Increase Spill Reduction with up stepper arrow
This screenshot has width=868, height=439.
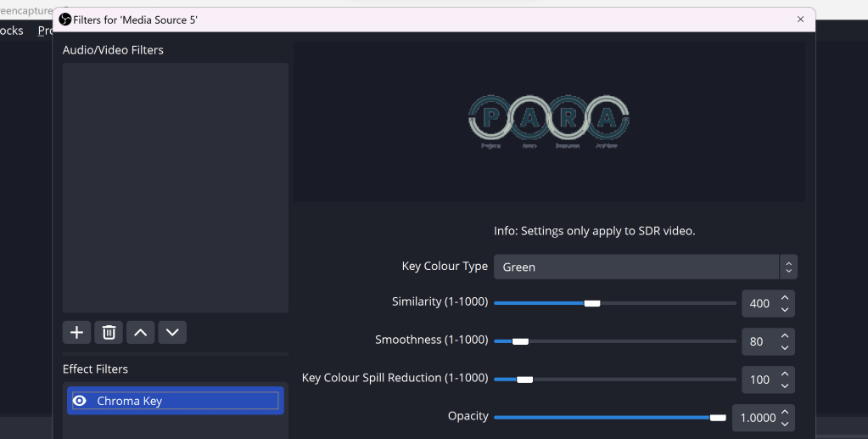pyautogui.click(x=785, y=374)
